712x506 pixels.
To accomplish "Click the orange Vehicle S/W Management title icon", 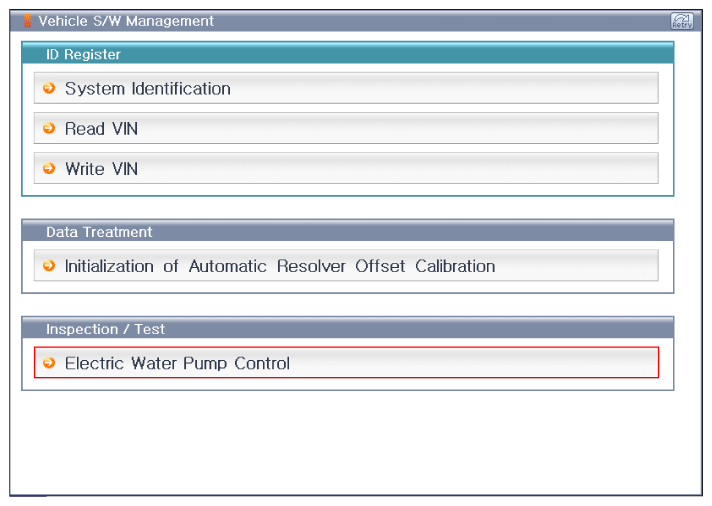I will [x=27, y=21].
